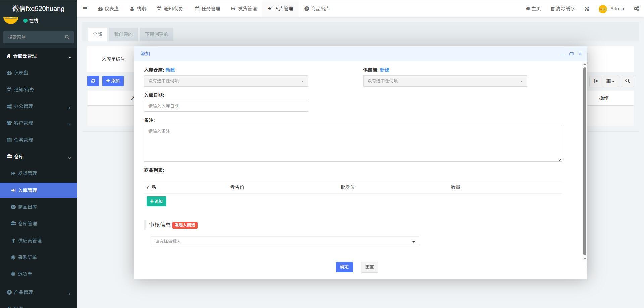Click the list view toggle icon
The width and height of the screenshot is (644, 308).
point(596,81)
